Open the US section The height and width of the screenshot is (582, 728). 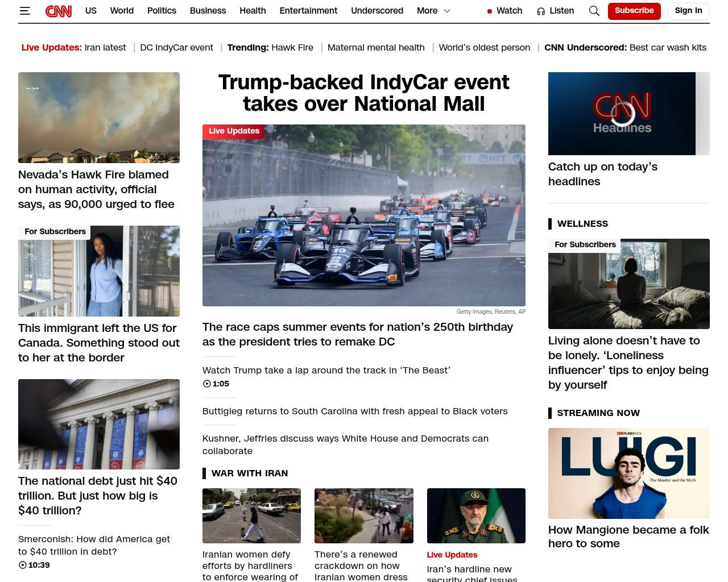(91, 11)
